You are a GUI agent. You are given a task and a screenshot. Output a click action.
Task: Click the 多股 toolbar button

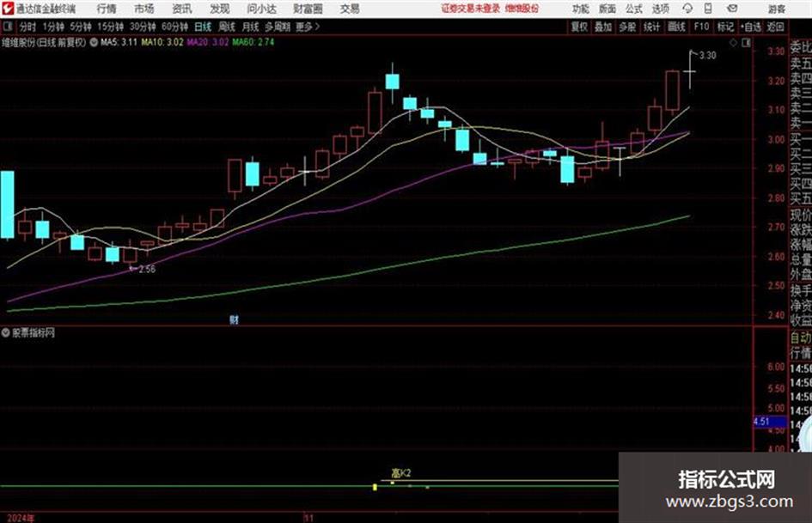click(x=627, y=27)
